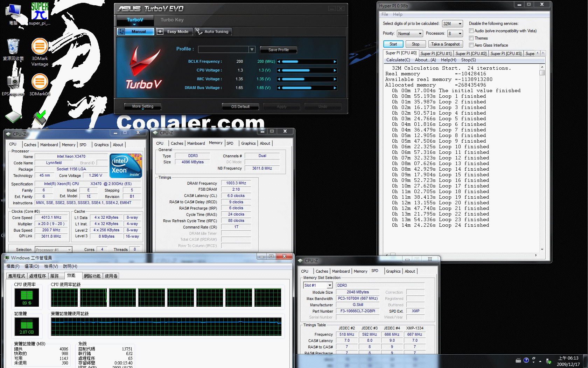
Task: Click Safely Remove Hardware tray icon
Action: [548, 361]
